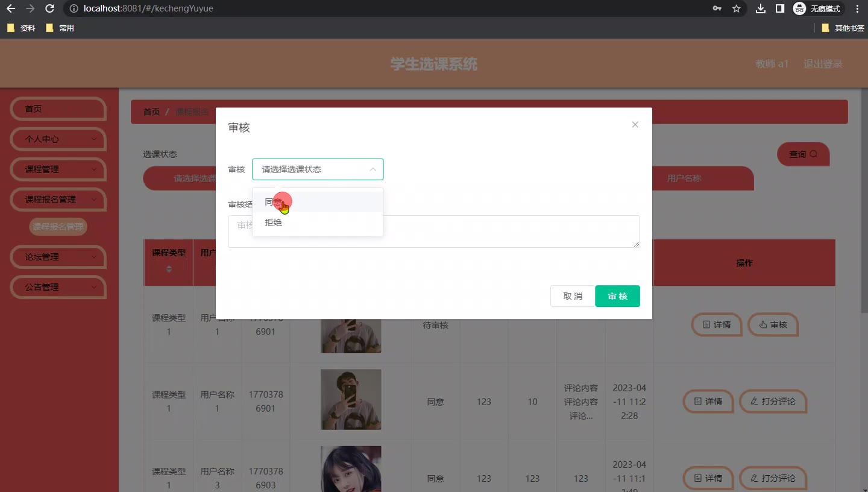
Task: Open the 其他书签 bookmarks folder
Action: [843, 28]
